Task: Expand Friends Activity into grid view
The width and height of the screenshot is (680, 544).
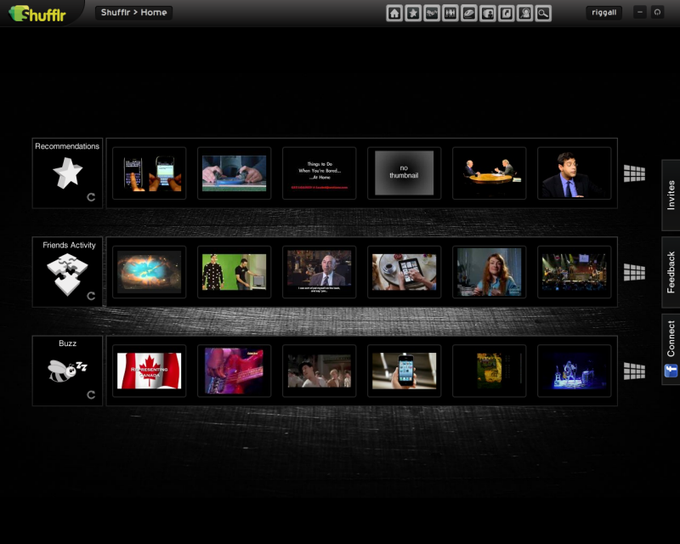Action: [634, 272]
